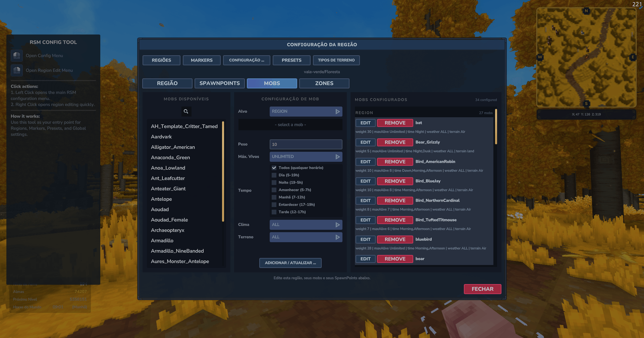Select Archaeopteryx in the mob list
The width and height of the screenshot is (644, 338).
pos(168,230)
